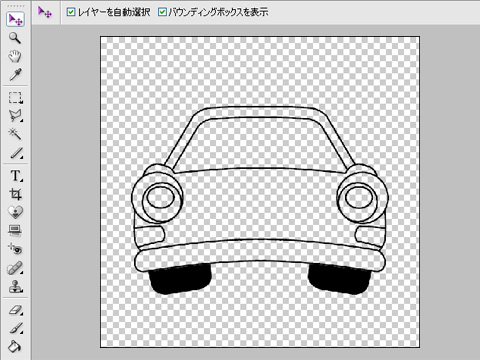
Task: Select the Eraser tool
Action: click(x=15, y=310)
